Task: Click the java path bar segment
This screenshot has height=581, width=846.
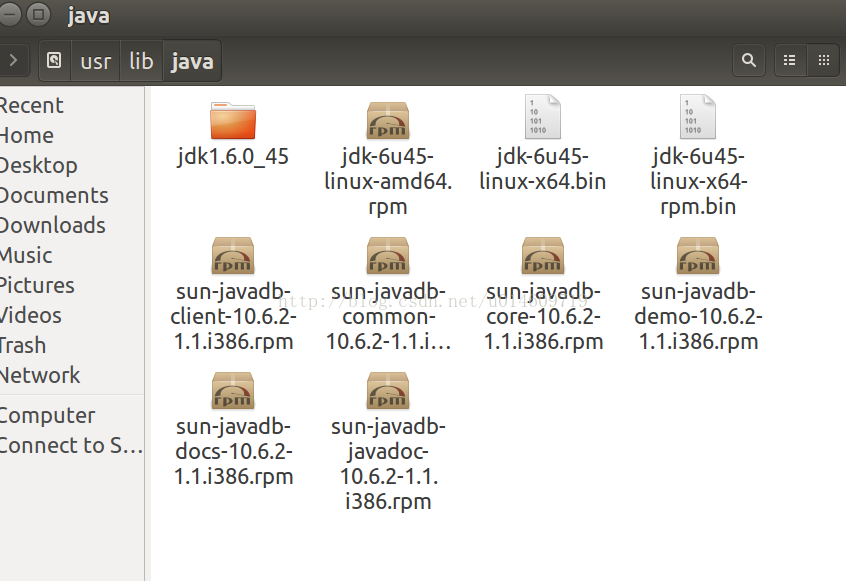Action: (x=192, y=61)
